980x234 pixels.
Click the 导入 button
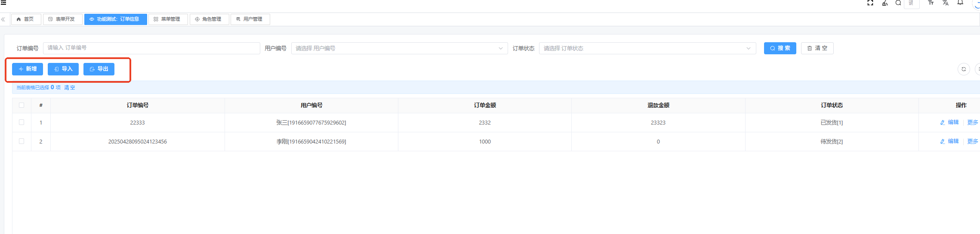pyautogui.click(x=63, y=69)
